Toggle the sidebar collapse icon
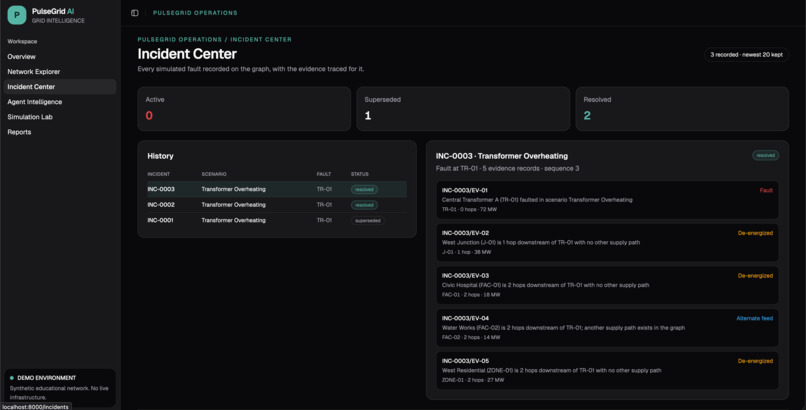 click(x=135, y=13)
